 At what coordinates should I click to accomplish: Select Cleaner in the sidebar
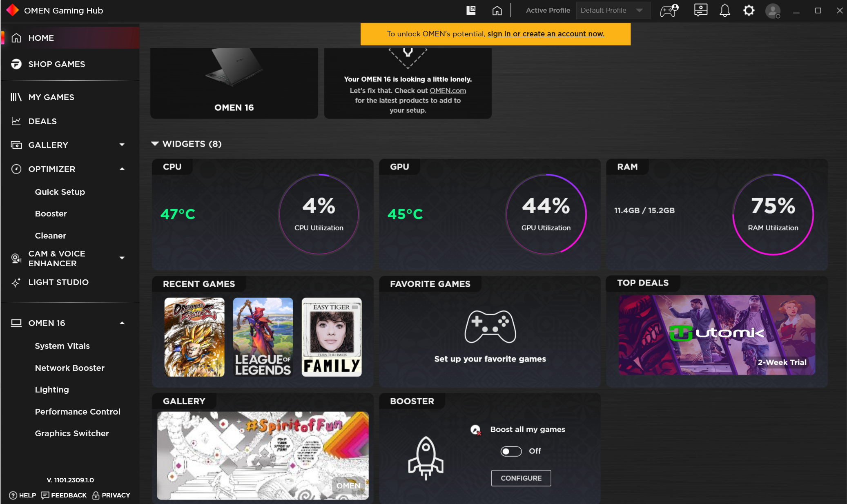pyautogui.click(x=51, y=236)
